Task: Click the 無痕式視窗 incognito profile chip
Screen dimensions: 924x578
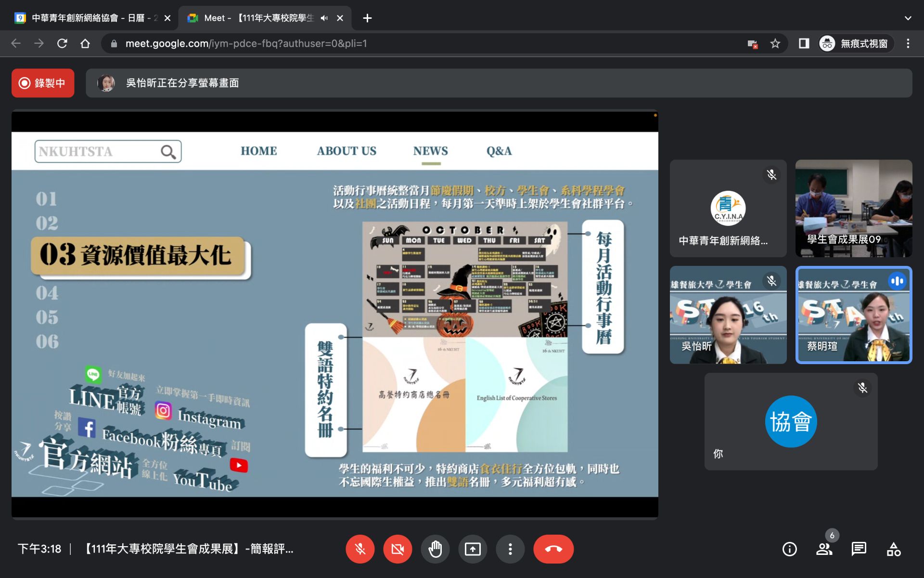Action: click(856, 43)
